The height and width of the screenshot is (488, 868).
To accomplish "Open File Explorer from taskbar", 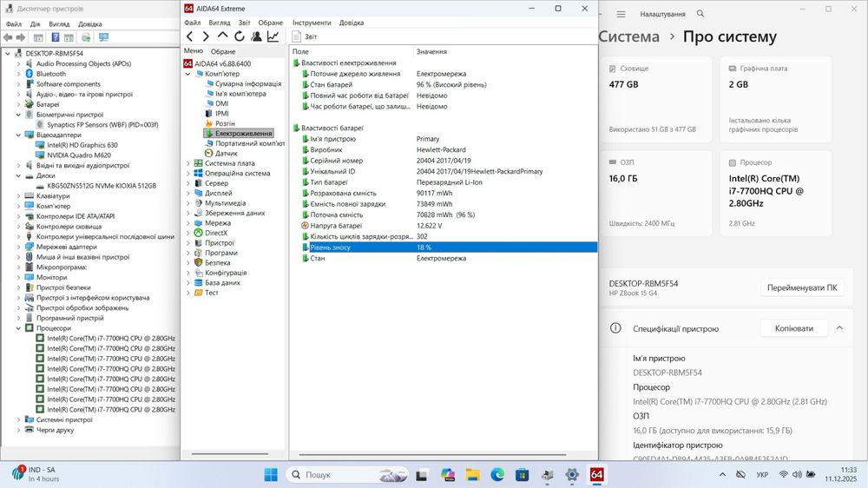I will tap(472, 475).
